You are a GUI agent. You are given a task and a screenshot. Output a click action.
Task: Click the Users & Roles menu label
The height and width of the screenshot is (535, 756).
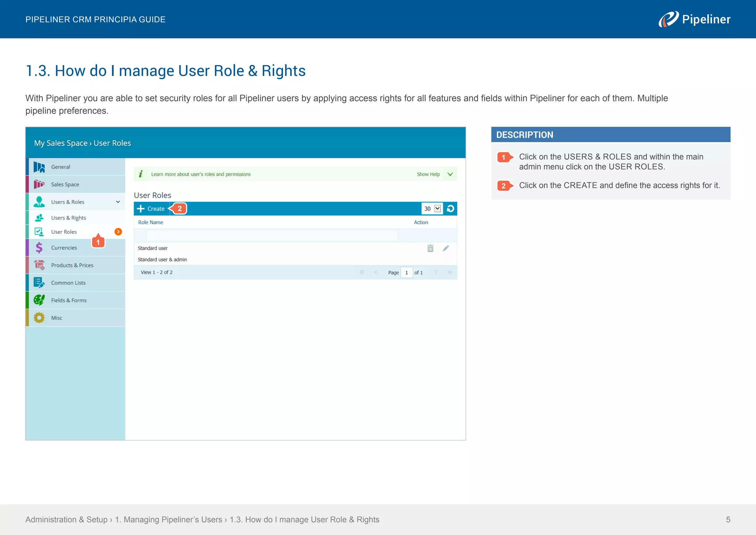[x=68, y=202]
